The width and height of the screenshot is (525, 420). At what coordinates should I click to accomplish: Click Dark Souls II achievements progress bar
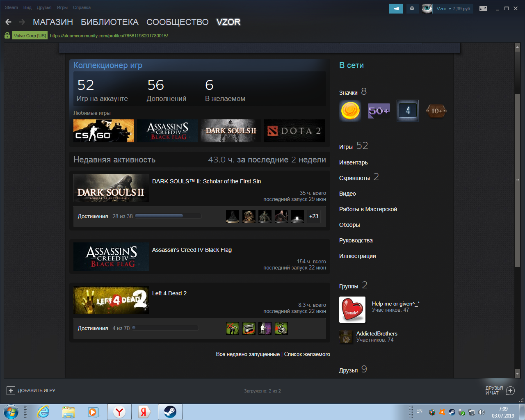pos(168,216)
